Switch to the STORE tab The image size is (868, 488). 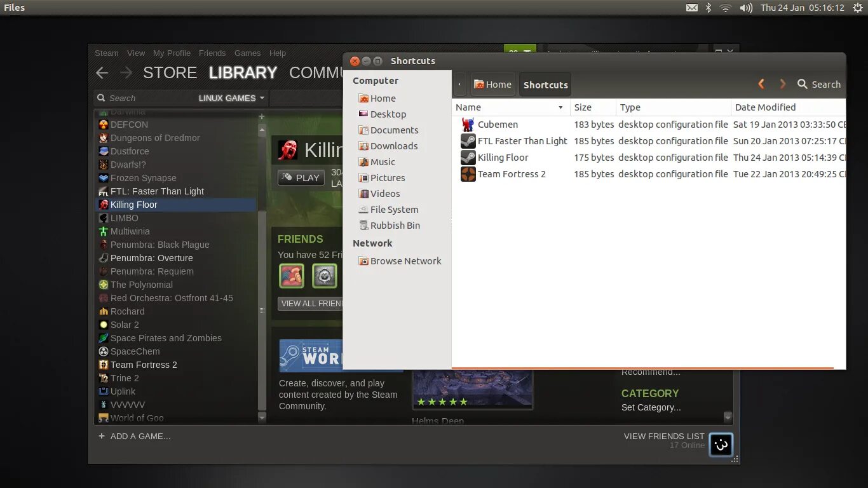click(x=170, y=72)
